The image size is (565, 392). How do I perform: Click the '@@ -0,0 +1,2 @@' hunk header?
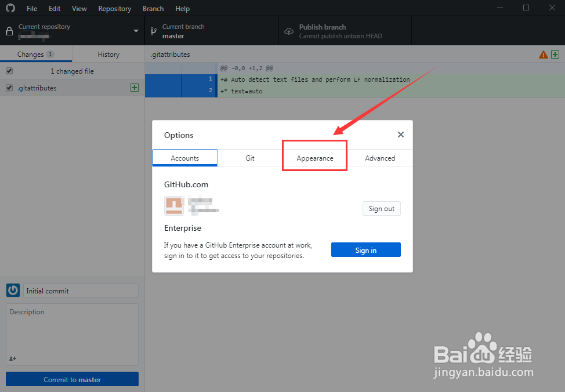tap(247, 68)
